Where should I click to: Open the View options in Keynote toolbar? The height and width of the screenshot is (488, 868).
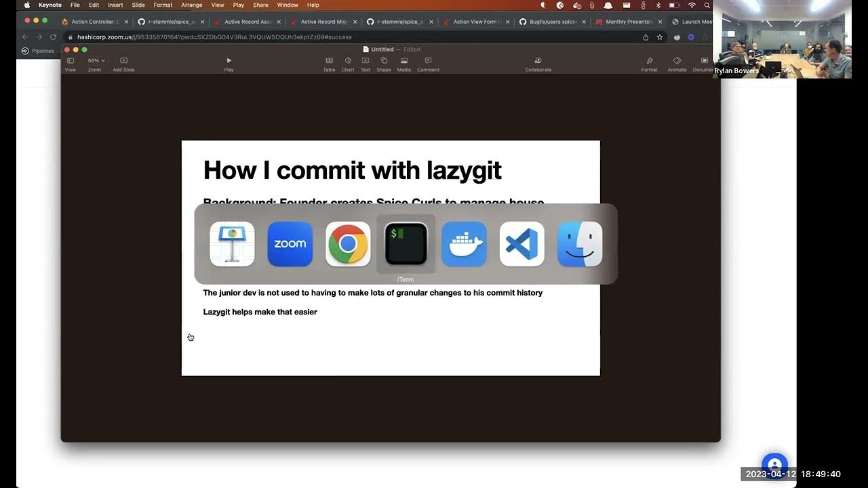(x=71, y=64)
